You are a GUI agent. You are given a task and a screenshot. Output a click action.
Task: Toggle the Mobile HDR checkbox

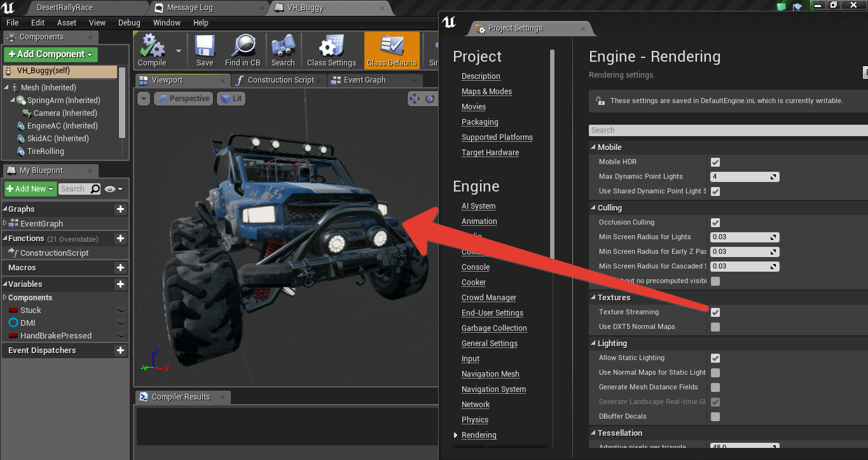[x=715, y=162]
